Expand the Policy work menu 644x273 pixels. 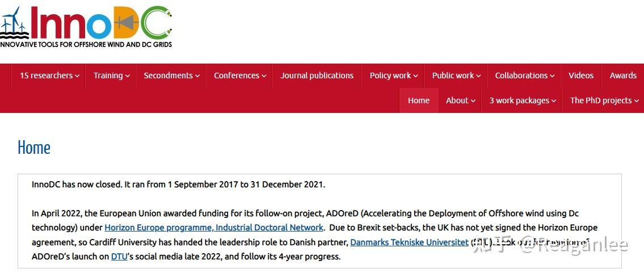pos(394,75)
